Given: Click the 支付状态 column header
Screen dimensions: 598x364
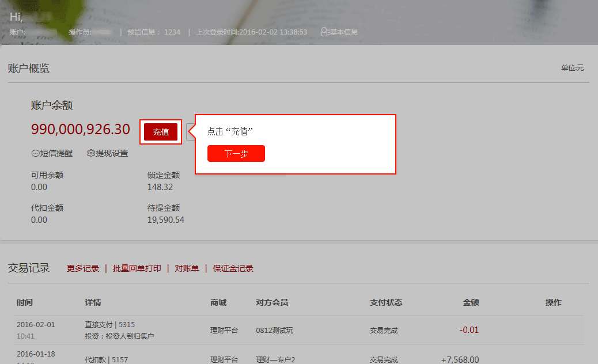Looking at the screenshot, I should [386, 302].
